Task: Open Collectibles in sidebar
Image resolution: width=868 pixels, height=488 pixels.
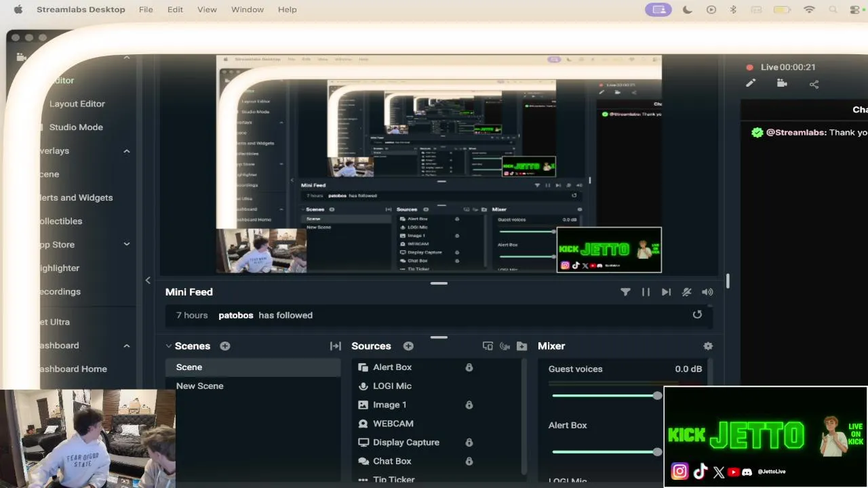Action: pos(61,221)
